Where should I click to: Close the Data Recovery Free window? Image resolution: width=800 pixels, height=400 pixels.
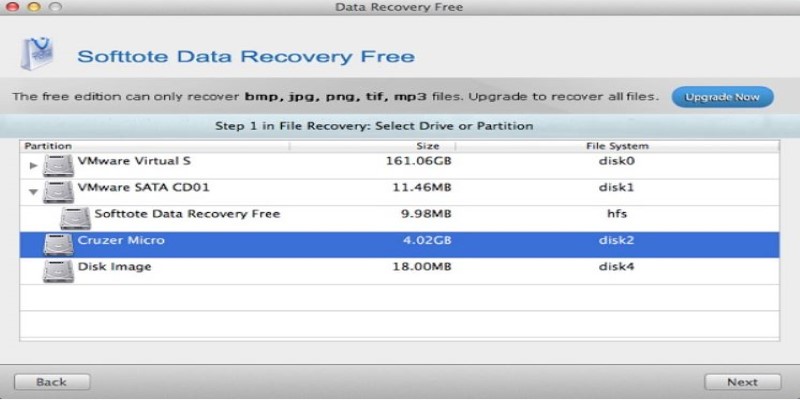pyautogui.click(x=12, y=7)
